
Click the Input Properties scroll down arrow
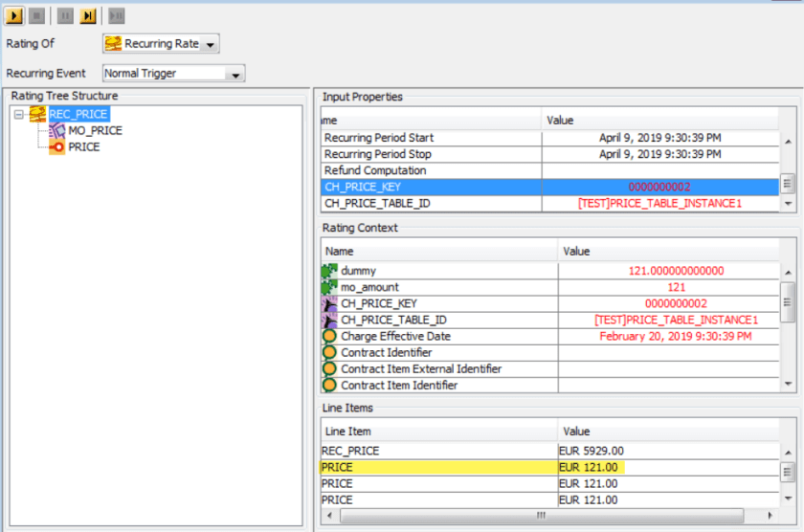788,203
